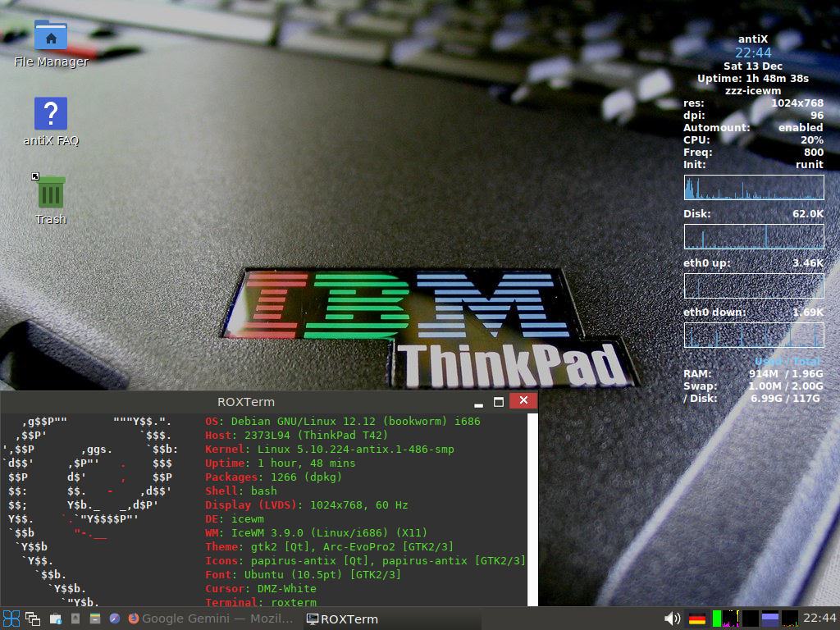Launch the file manager icon with download badge
Screen dimensions: 840x630
click(56, 619)
